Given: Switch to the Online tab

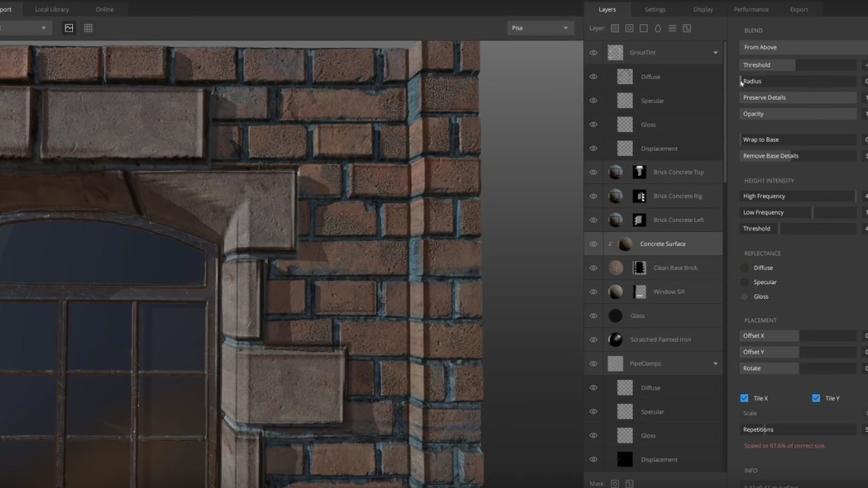Looking at the screenshot, I should tap(105, 9).
